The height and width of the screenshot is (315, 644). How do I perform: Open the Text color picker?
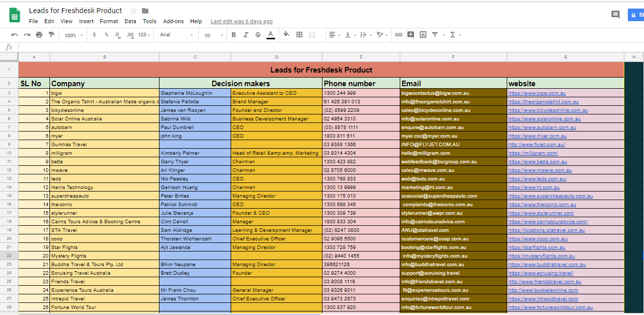[271, 35]
